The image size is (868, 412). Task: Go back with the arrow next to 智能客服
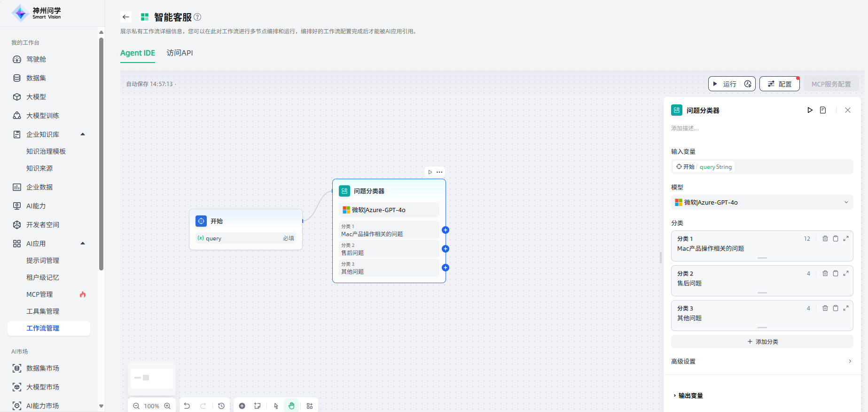tap(125, 17)
